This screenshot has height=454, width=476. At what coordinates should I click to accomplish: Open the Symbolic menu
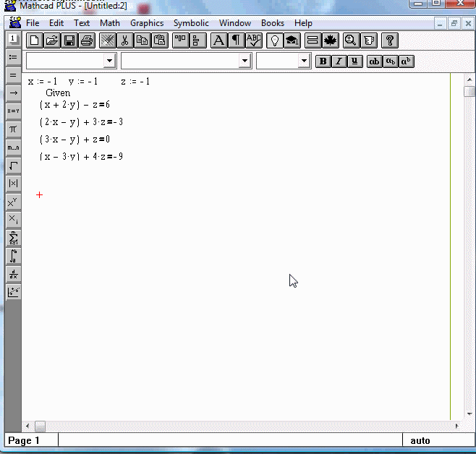(191, 23)
